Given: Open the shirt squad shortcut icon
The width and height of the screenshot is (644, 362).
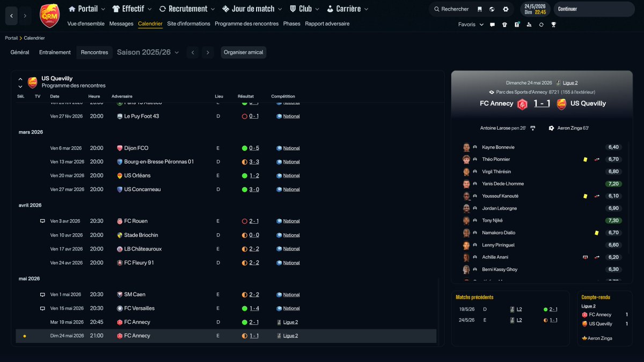Looking at the screenshot, I should pyautogui.click(x=504, y=25).
